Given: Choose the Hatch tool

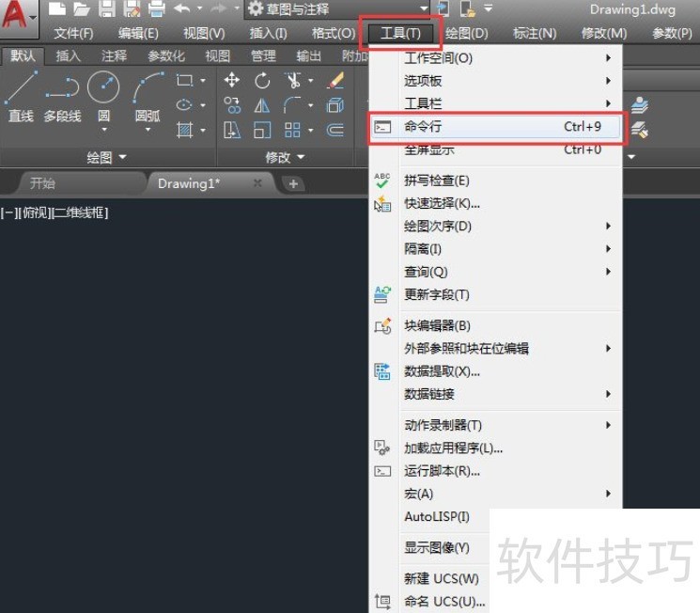Looking at the screenshot, I should 184,130.
